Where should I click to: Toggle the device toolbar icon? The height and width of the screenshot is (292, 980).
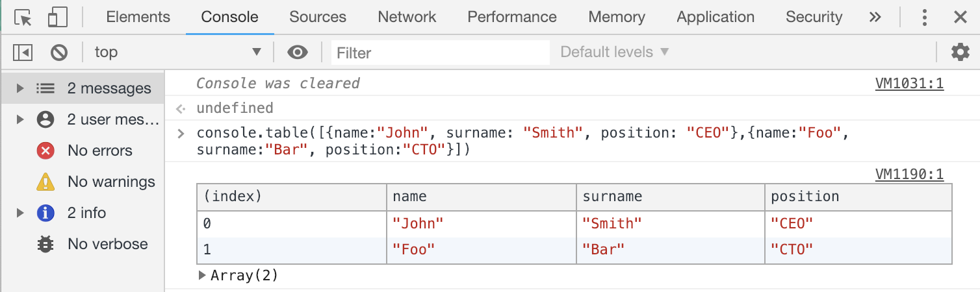(x=58, y=18)
